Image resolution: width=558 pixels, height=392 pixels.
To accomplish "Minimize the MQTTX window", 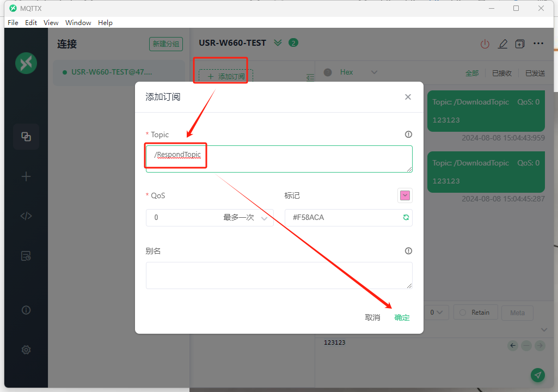I will point(492,8).
